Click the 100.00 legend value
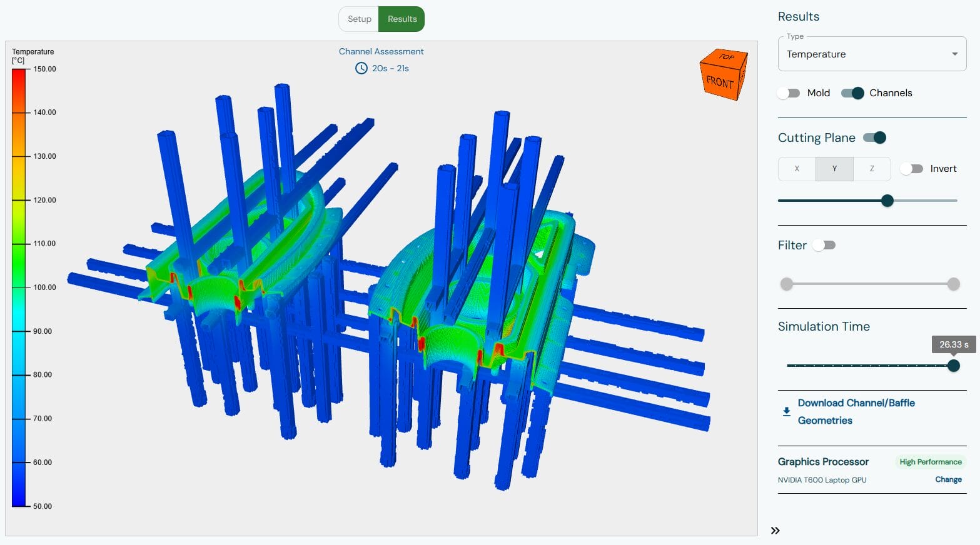This screenshot has height=545, width=980. [x=44, y=287]
